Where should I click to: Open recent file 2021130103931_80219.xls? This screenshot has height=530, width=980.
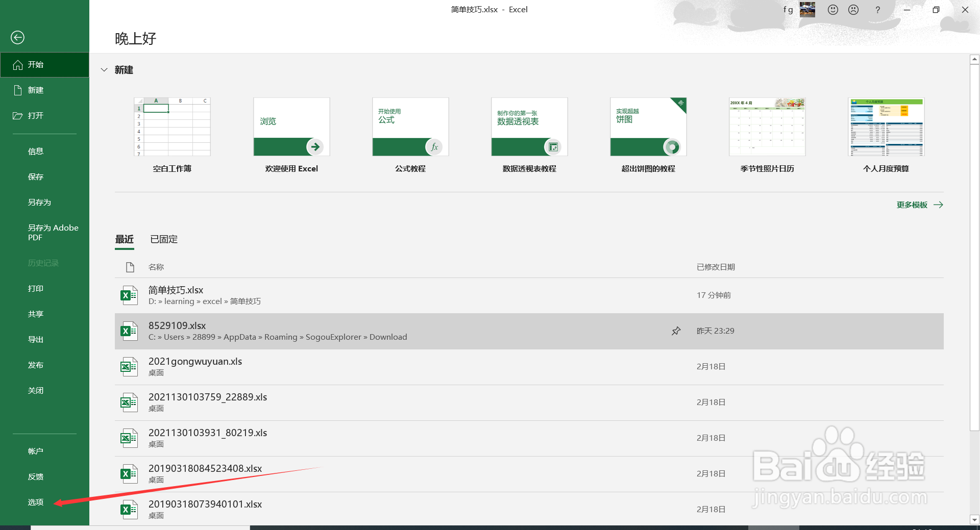tap(529, 438)
